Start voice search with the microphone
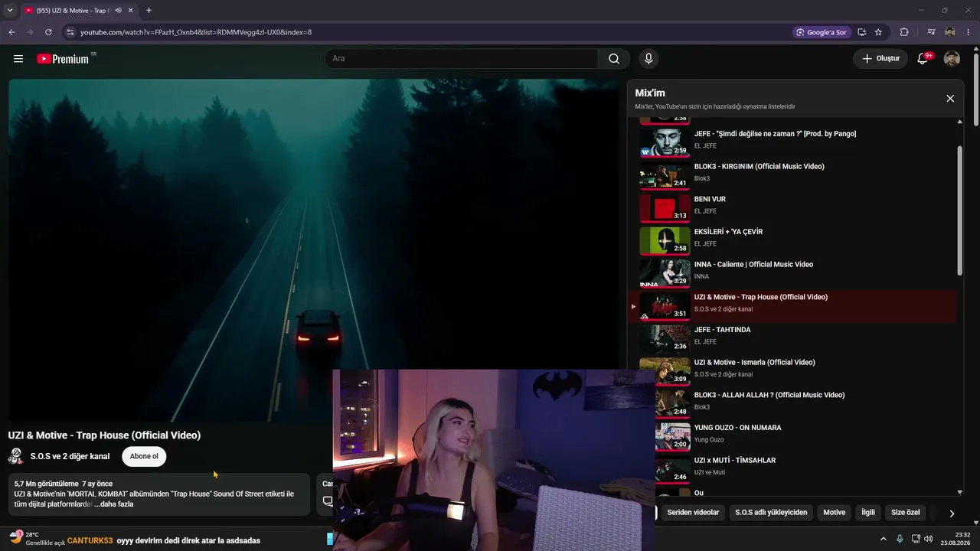This screenshot has height=551, width=980. click(648, 59)
